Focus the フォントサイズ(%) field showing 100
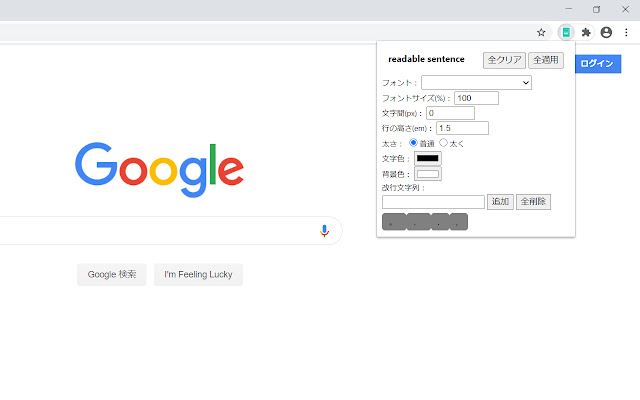Image resolution: width=640 pixels, height=400 pixels. (476, 98)
